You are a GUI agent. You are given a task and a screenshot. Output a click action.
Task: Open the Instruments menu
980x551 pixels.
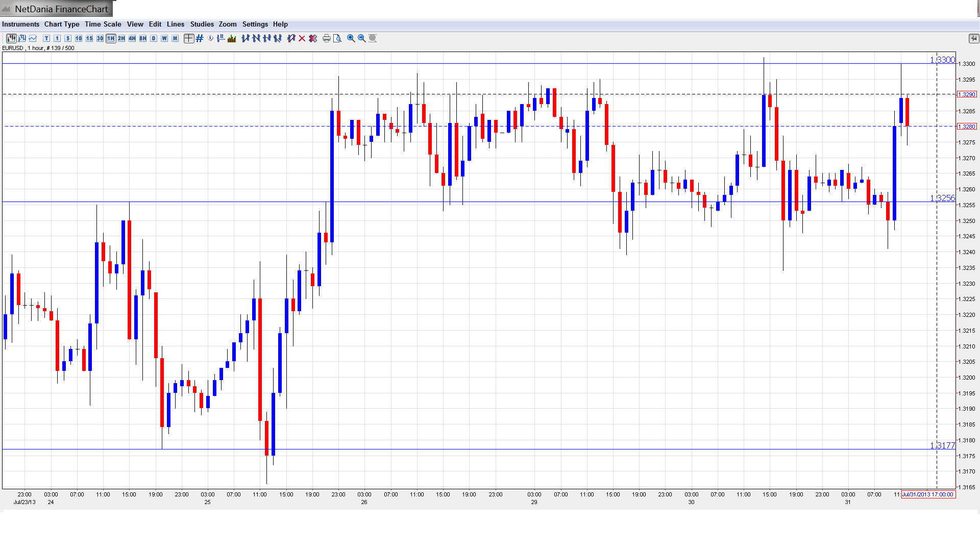click(20, 24)
